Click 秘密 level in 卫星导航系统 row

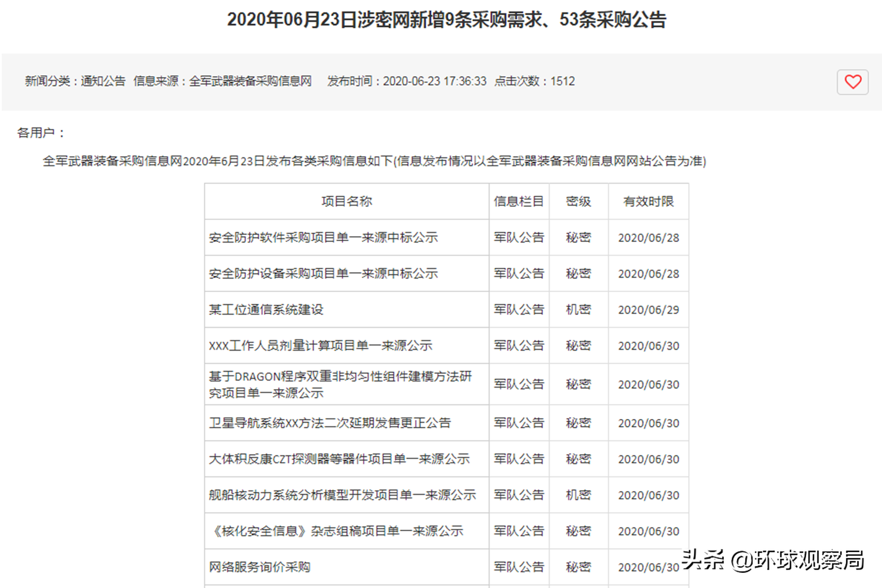click(578, 423)
